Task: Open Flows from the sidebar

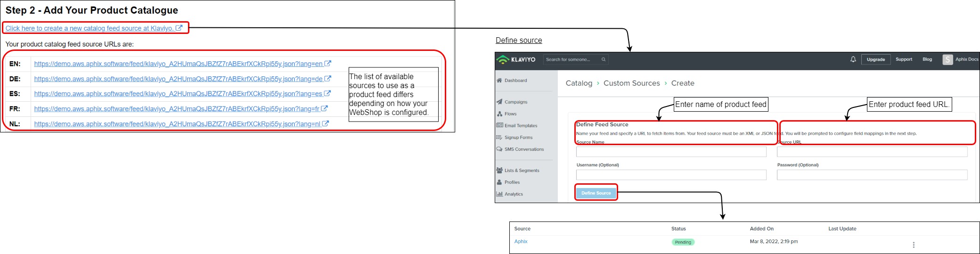Action: 510,114
